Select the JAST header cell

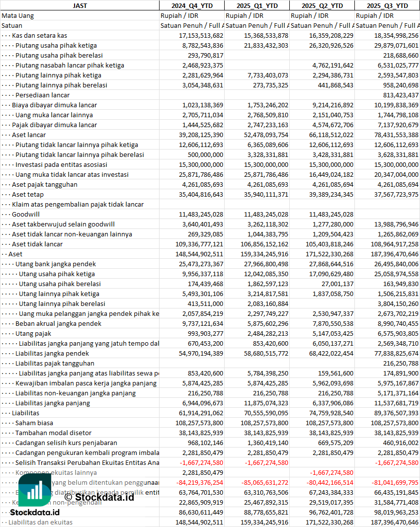click(80, 6)
